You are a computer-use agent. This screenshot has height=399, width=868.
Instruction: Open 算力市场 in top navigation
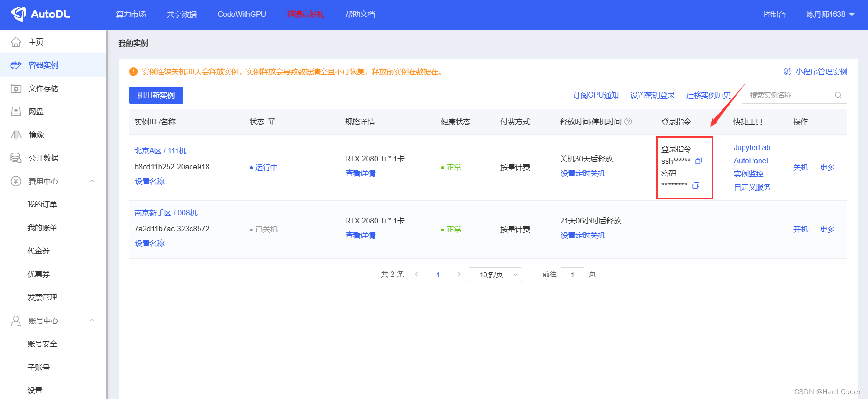pos(131,15)
